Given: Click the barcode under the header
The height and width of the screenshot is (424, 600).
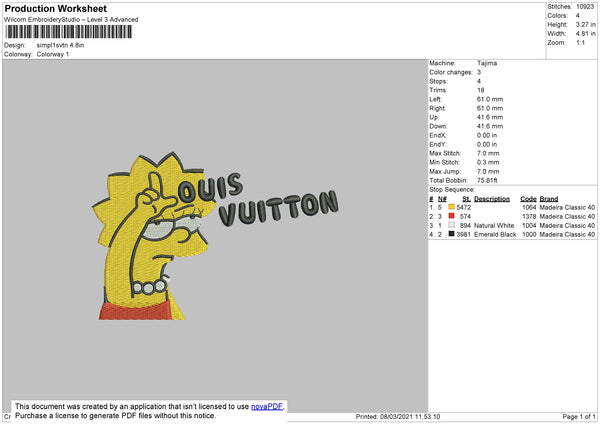Looking at the screenshot, I should tap(68, 32).
